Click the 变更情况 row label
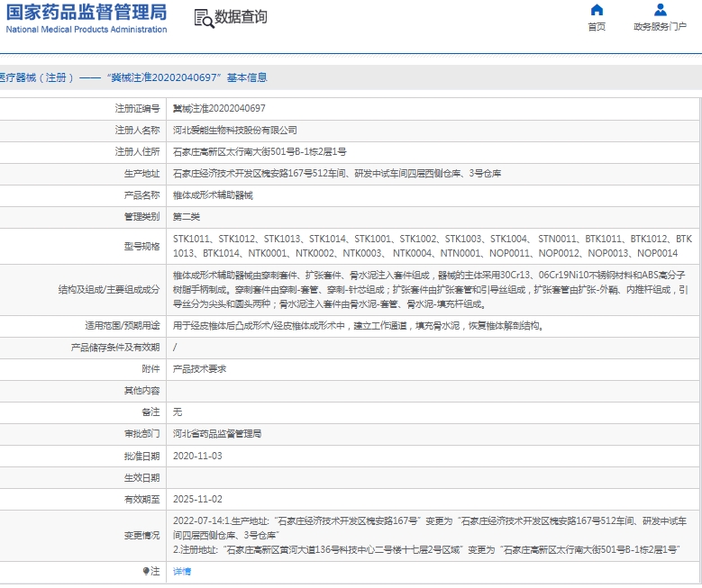The image size is (702, 588). pos(141,535)
